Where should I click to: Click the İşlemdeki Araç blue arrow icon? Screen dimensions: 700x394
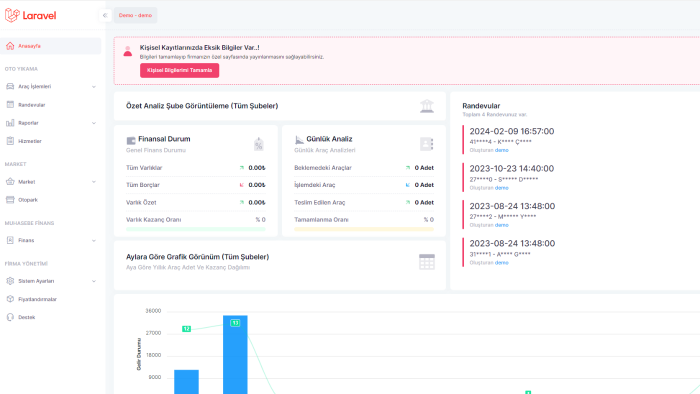tap(408, 185)
